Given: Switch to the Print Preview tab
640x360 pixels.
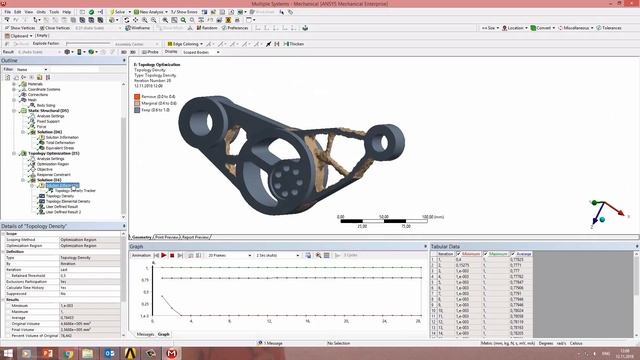Looking at the screenshot, I should pyautogui.click(x=167, y=237).
